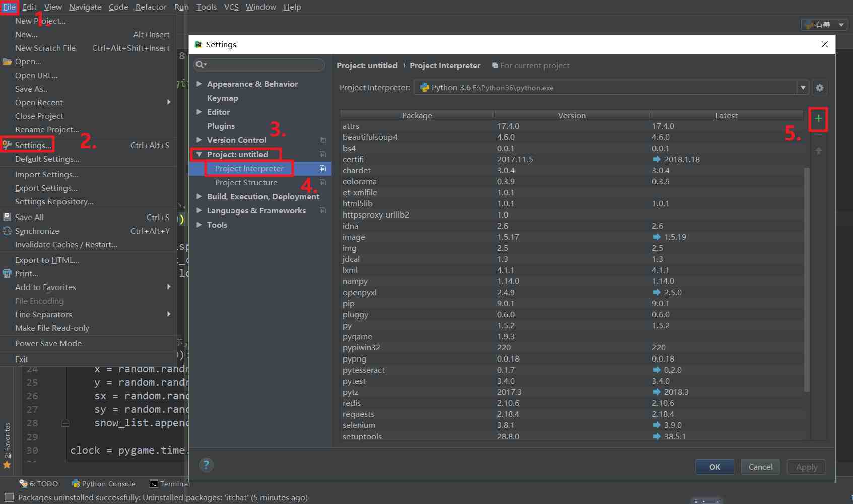
Task: Click the Latest column header
Action: coord(726,115)
